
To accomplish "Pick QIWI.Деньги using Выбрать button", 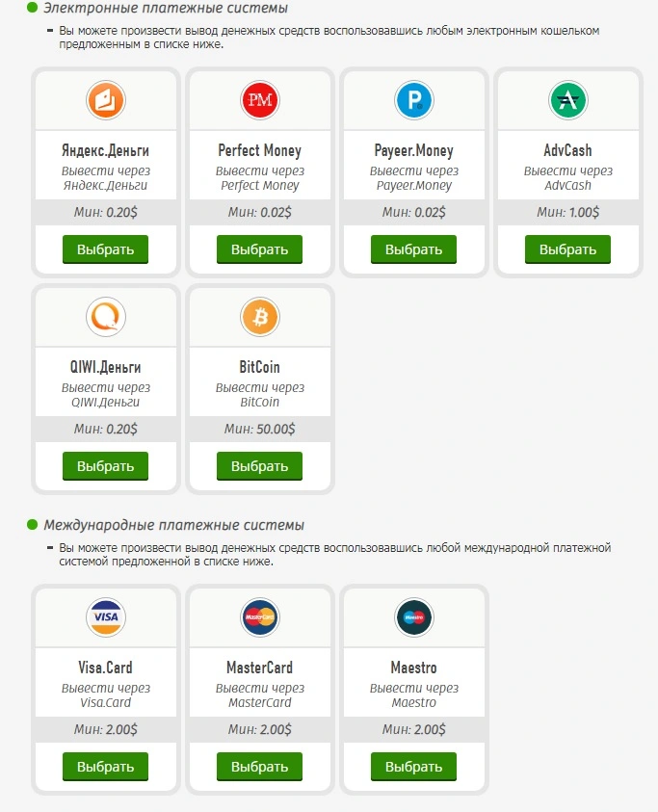I will (x=106, y=466).
